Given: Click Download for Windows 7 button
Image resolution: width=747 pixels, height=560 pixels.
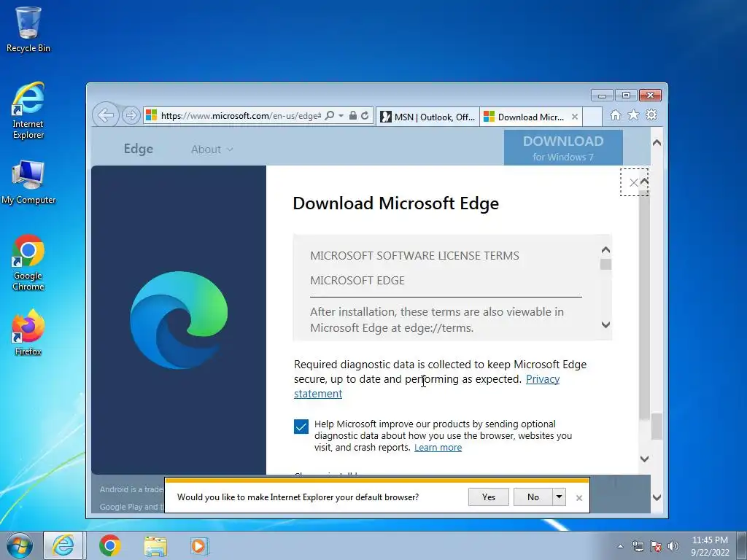Looking at the screenshot, I should coord(563,148).
